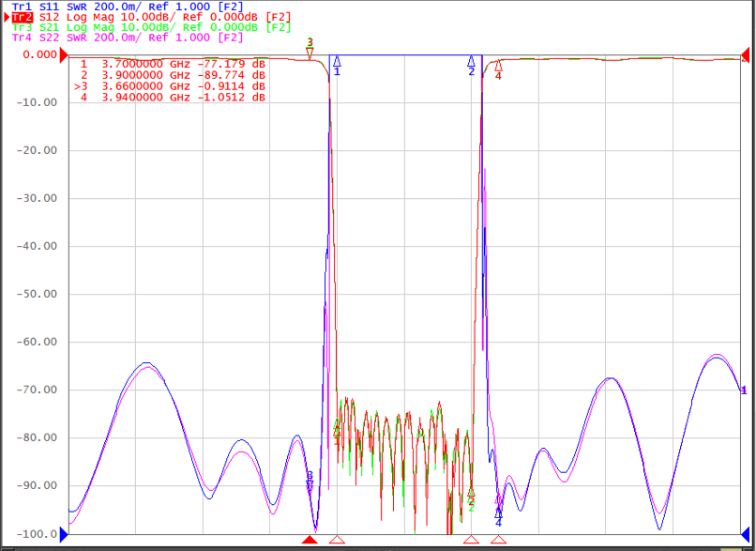Click the -50.00 Y-axis scale label

tap(37, 295)
